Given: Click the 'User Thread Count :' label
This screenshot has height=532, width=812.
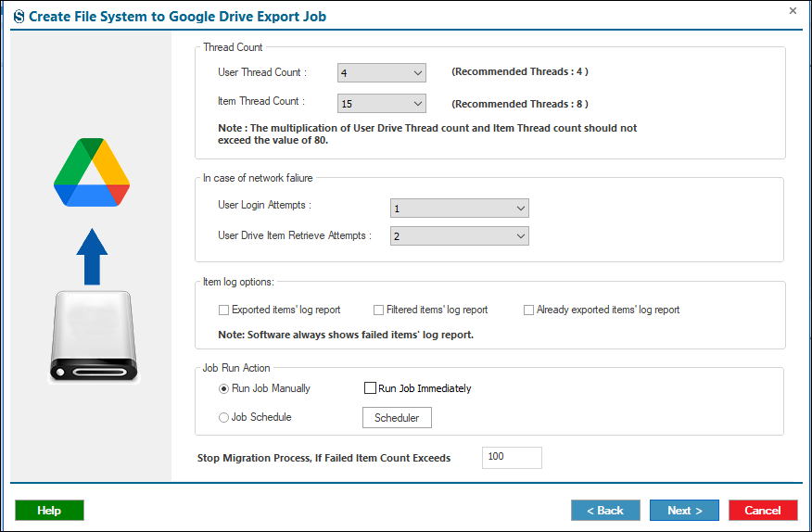Looking at the screenshot, I should coord(262,72).
